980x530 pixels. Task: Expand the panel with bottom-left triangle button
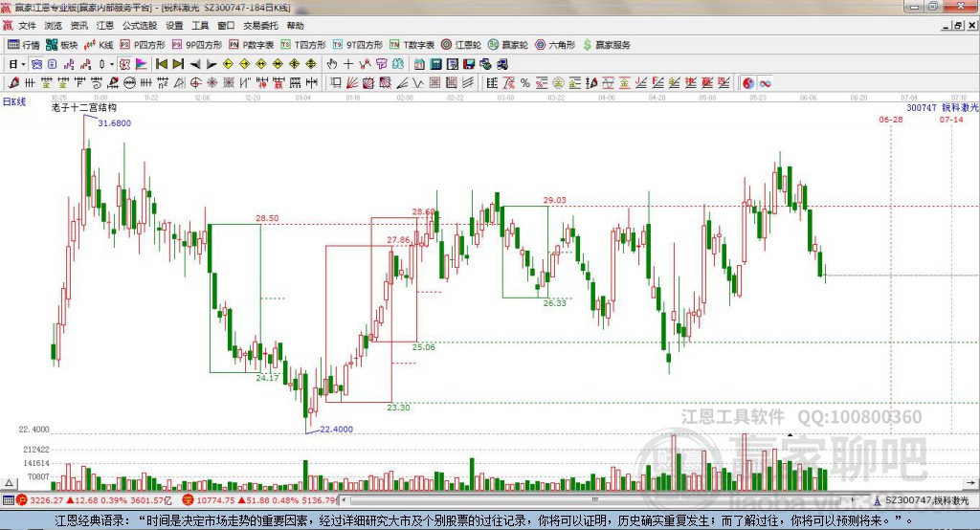[x=9, y=483]
